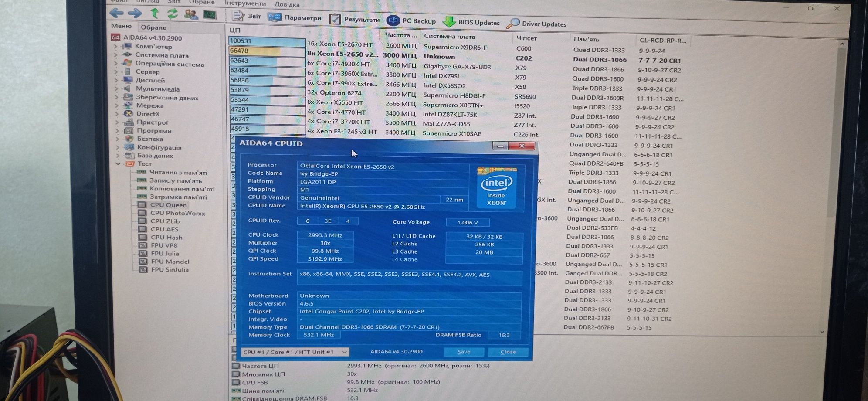The image size is (868, 401).
Task: Select the 100531 score bar
Action: coord(267,41)
